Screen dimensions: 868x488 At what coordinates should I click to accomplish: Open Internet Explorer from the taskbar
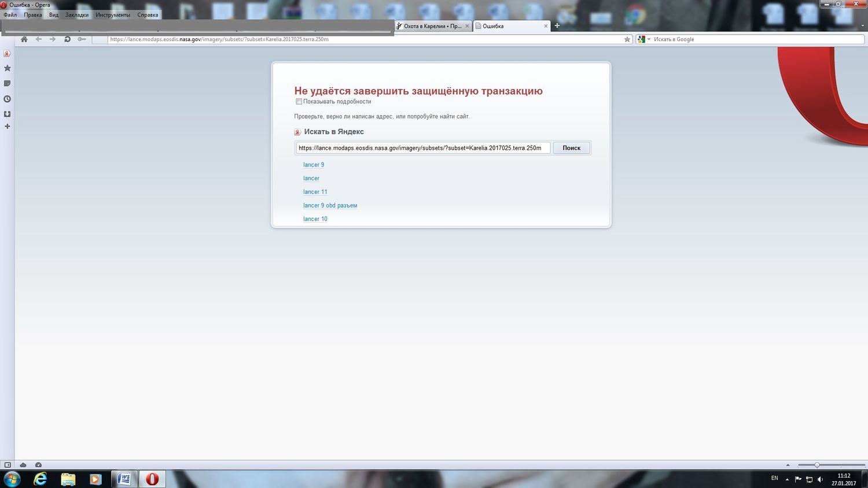(x=41, y=479)
